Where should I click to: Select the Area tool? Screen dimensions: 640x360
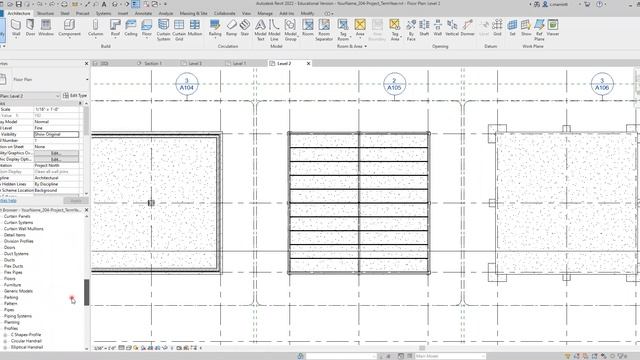point(360,28)
